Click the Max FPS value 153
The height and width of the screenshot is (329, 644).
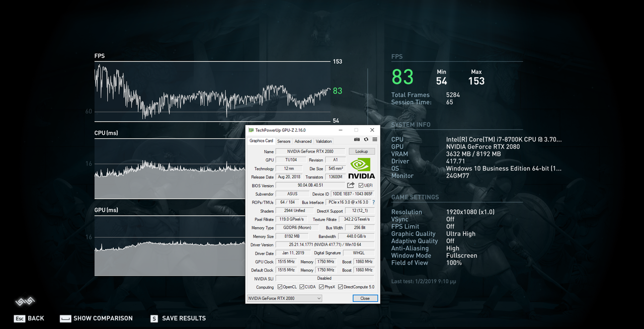[476, 81]
